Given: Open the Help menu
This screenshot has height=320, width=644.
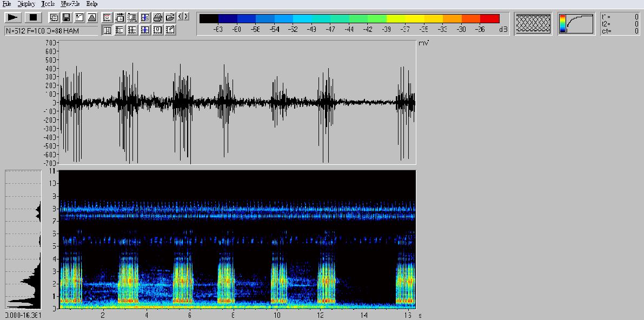Looking at the screenshot, I should tap(92, 4).
